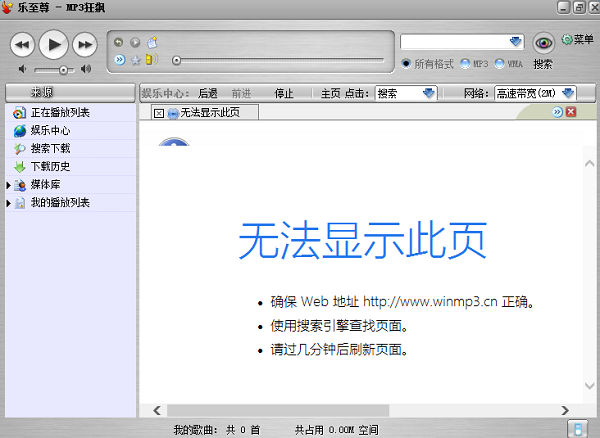Select the MP3 format radio button

tap(466, 64)
